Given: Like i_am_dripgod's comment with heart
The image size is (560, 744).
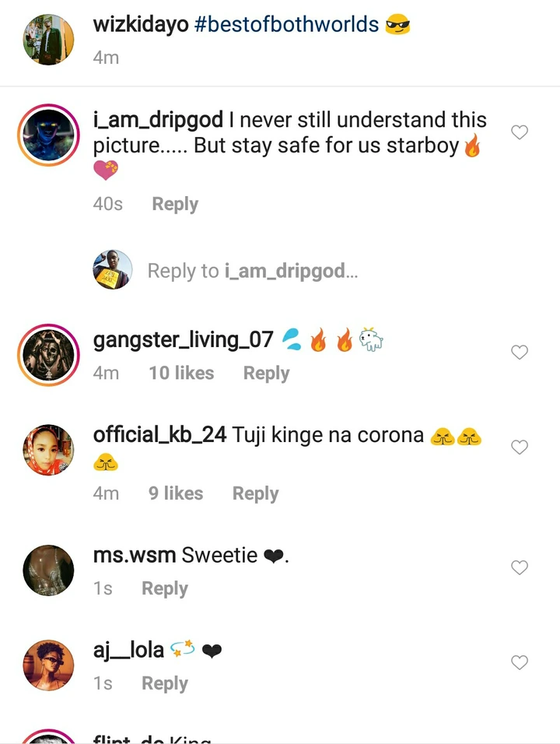Looking at the screenshot, I should point(520,133).
